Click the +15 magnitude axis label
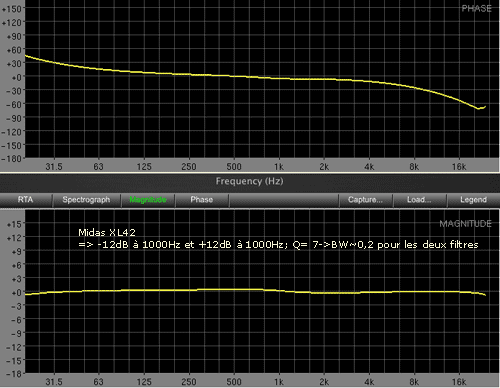 (14, 224)
